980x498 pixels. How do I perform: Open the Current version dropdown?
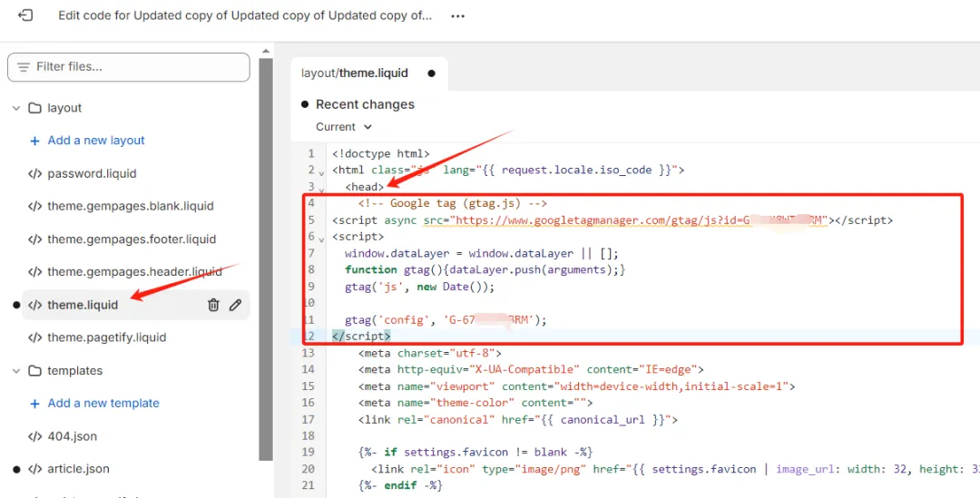pos(344,127)
